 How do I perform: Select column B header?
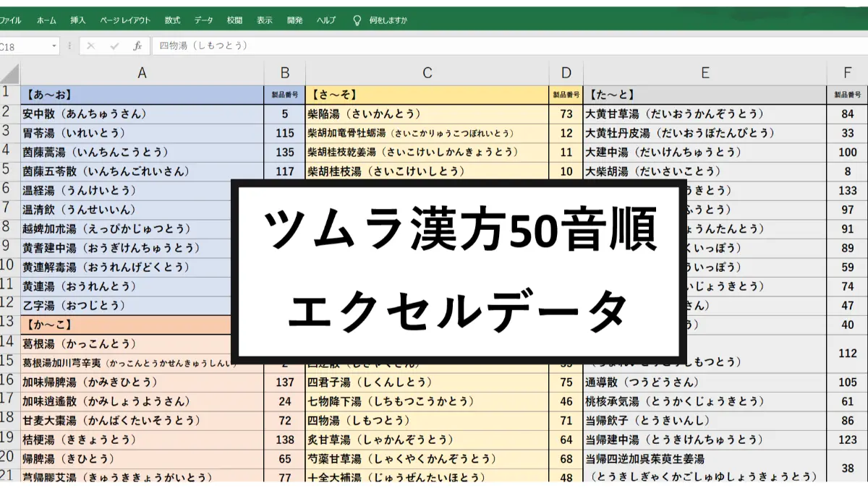click(285, 72)
